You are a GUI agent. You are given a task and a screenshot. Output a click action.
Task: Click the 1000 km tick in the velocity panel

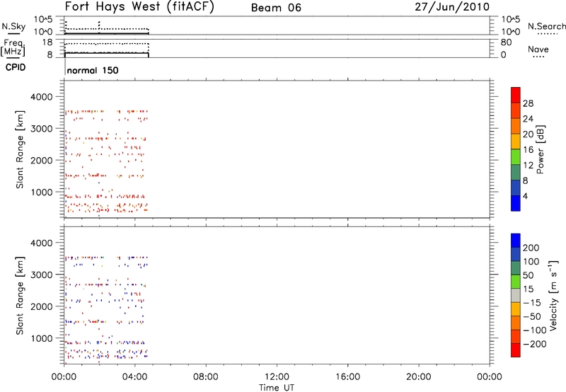click(x=41, y=338)
